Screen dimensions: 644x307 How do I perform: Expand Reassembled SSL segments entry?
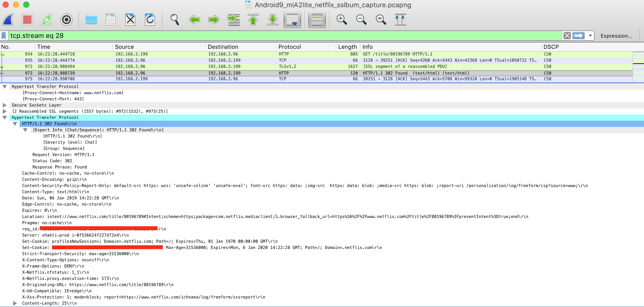click(x=5, y=111)
